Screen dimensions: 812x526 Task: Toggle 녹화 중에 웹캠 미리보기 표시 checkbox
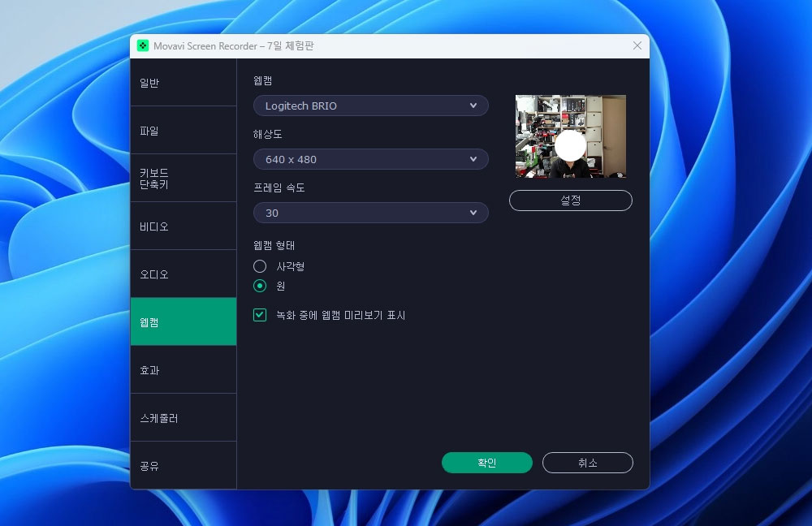click(260, 315)
